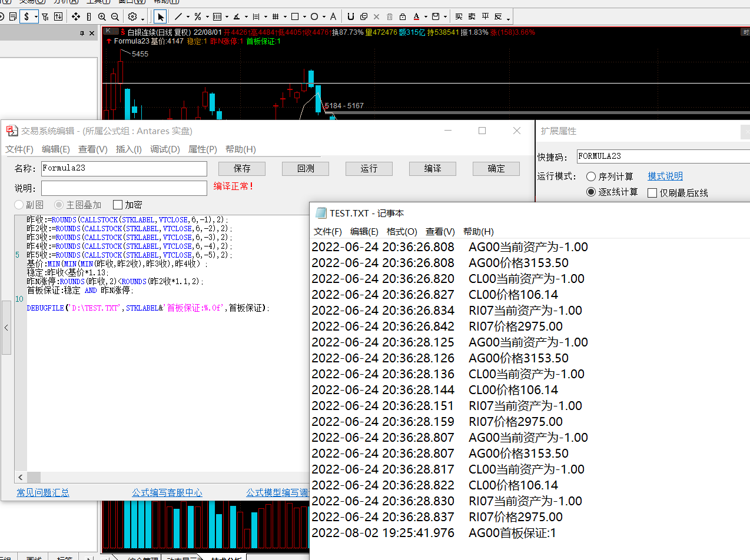This screenshot has height=560, width=750.
Task: Open 格式(O) menu in Notepad
Action: click(402, 232)
